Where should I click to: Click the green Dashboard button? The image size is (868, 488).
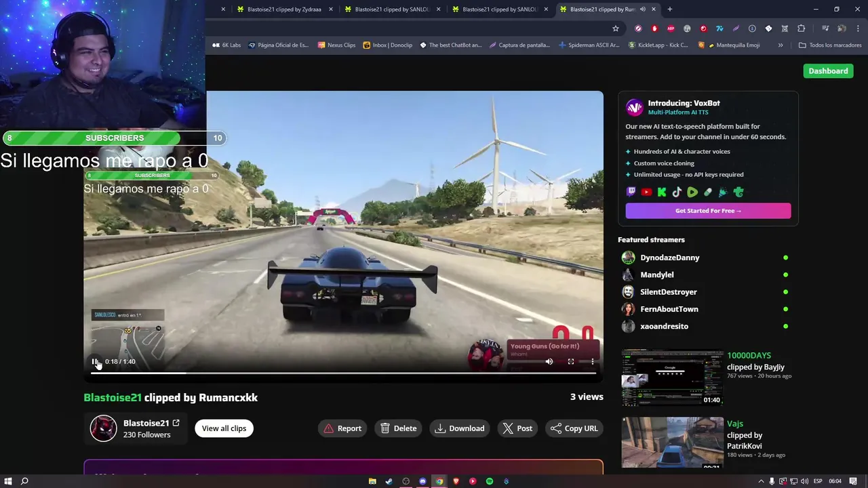(x=828, y=70)
